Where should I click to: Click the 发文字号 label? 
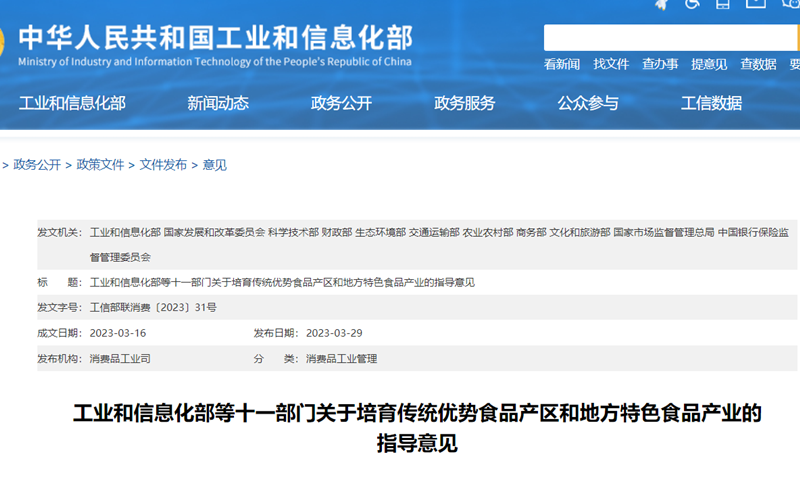(x=59, y=308)
